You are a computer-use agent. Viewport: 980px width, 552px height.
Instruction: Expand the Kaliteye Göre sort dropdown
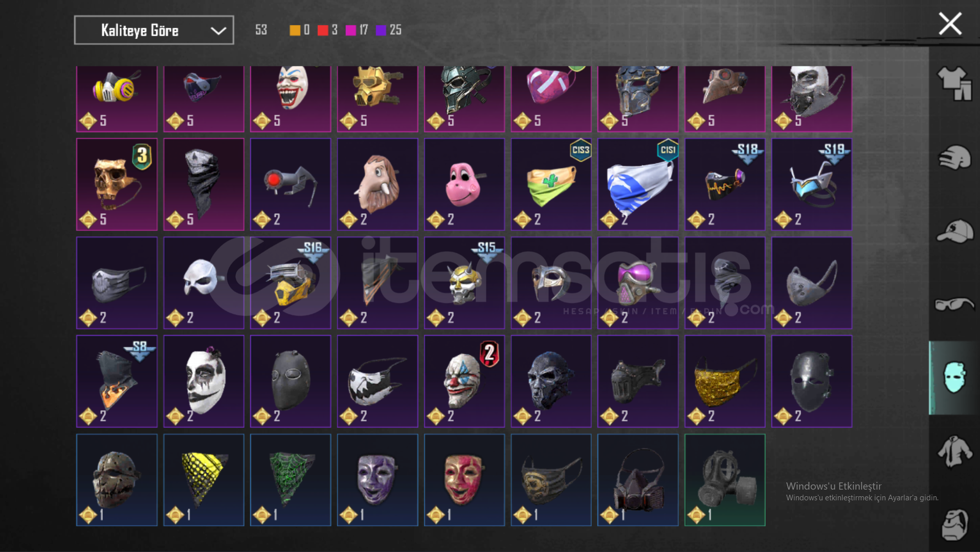click(154, 30)
